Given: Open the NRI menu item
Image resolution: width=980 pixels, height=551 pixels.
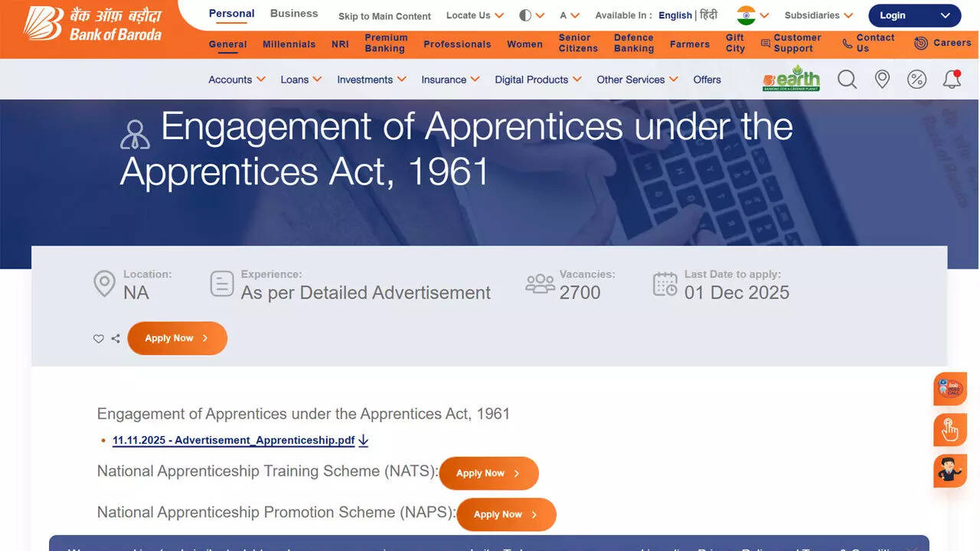Looking at the screenshot, I should 340,44.
